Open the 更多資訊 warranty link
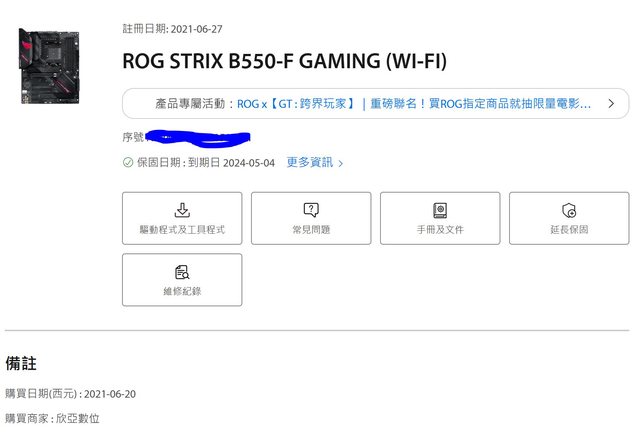 click(310, 162)
